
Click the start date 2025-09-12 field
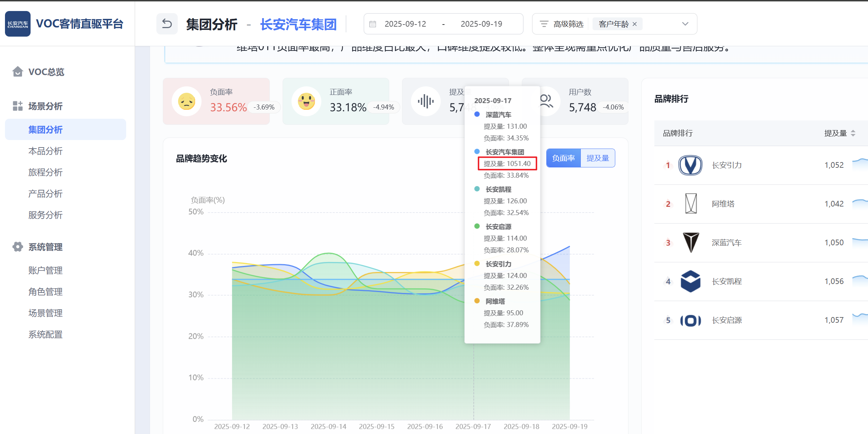pyautogui.click(x=405, y=24)
